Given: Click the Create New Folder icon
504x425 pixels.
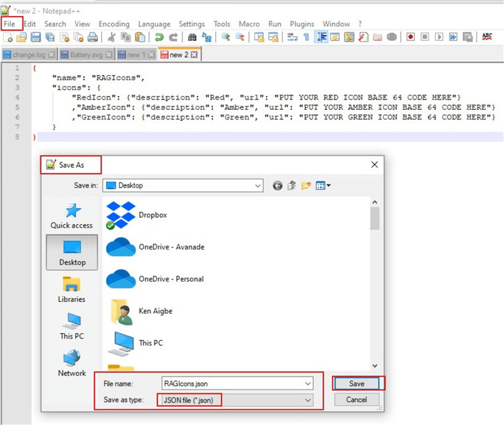Looking at the screenshot, I should (x=306, y=186).
